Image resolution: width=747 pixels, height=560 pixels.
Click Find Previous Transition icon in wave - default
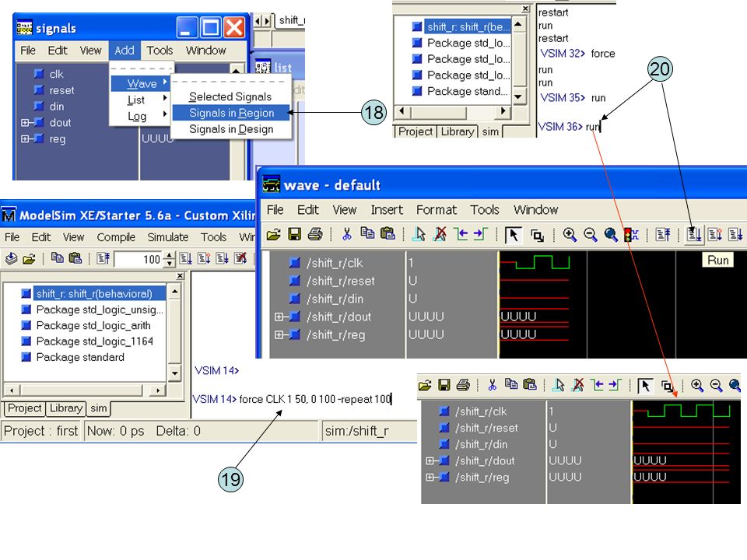coord(461,234)
